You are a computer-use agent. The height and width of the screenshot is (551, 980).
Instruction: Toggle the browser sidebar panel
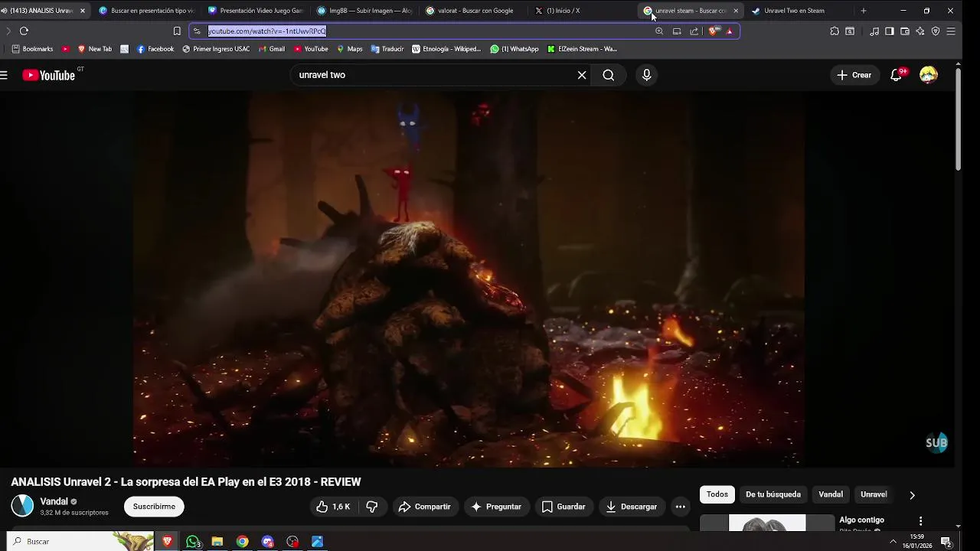pyautogui.click(x=890, y=31)
